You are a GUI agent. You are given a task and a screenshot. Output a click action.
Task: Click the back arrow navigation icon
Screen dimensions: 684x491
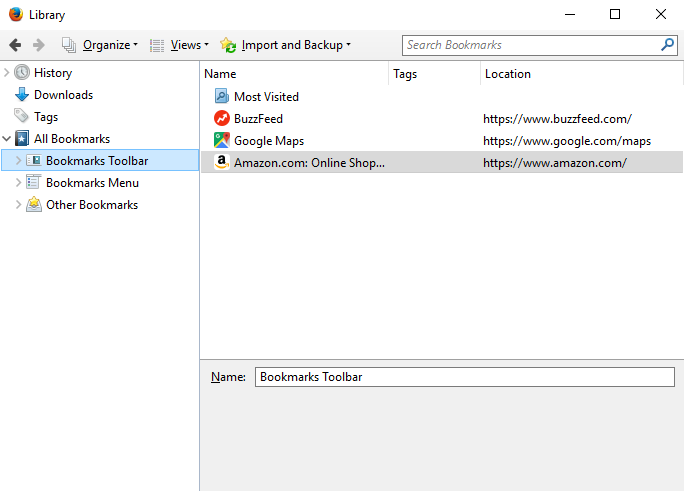tap(15, 45)
